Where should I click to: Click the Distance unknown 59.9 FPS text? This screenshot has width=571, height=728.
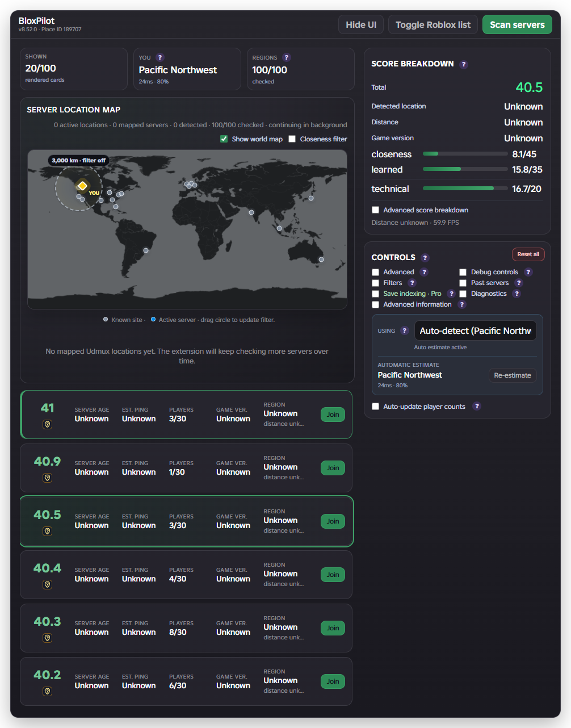click(415, 223)
